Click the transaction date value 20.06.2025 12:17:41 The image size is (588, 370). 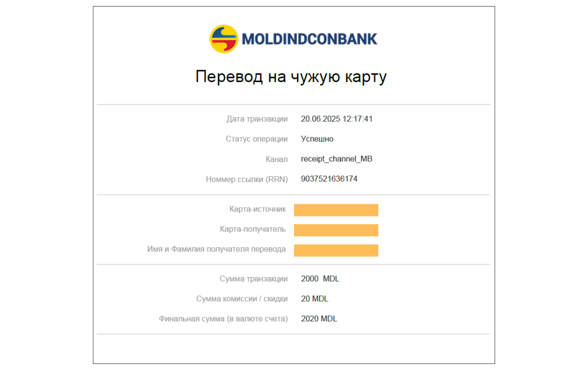336,119
